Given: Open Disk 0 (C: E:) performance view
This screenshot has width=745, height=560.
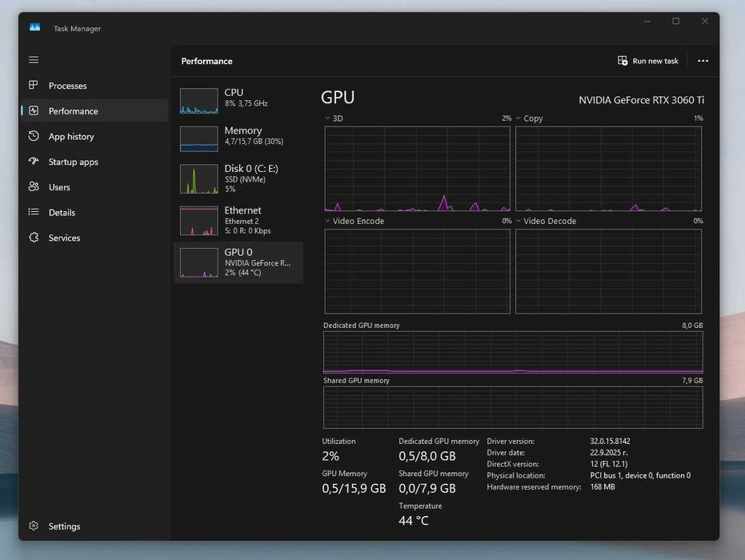Looking at the screenshot, I should point(238,179).
